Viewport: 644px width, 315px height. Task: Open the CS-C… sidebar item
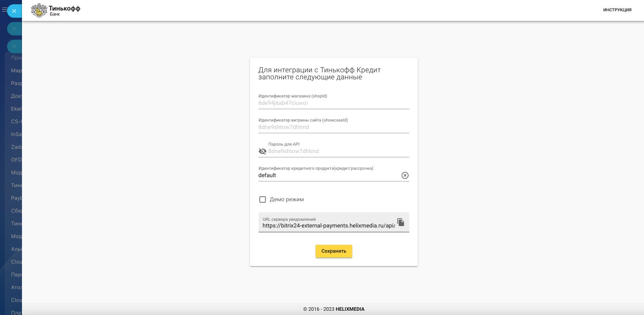coord(16,122)
